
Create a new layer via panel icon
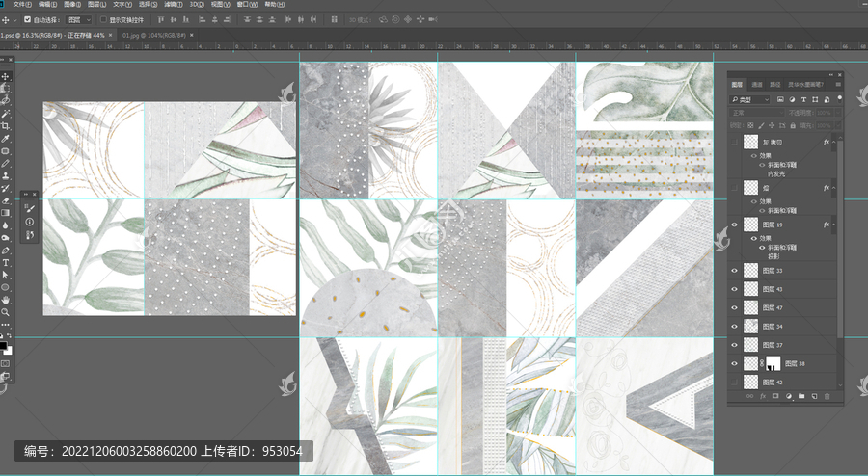click(814, 396)
